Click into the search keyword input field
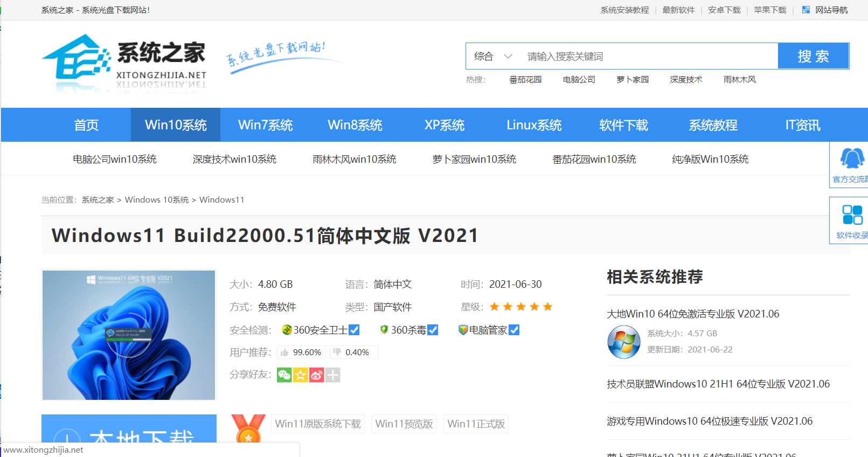Screen dimensions: 868x457 [647, 57]
